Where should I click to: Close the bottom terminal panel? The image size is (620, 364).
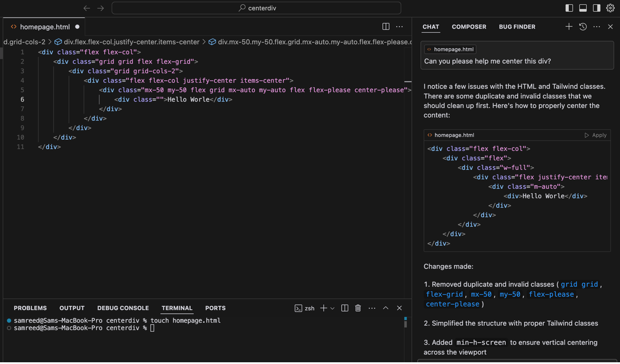coord(399,308)
